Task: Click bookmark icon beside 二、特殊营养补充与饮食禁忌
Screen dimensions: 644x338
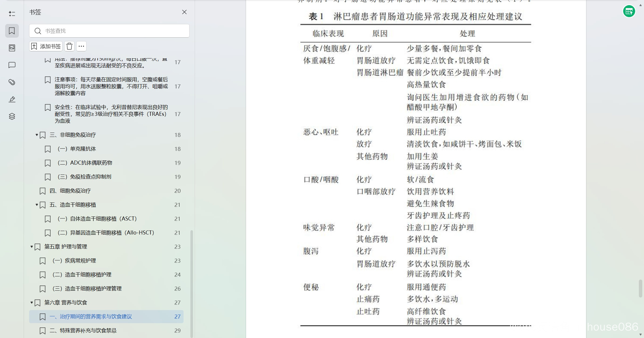Action: pos(43,331)
